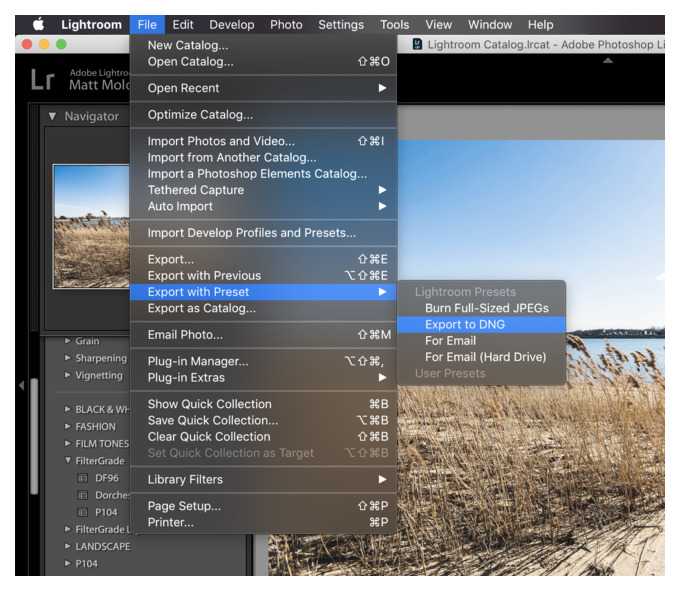The image size is (680, 591).
Task: Apply the Dorchester preset under FilterGrade
Action: (112, 495)
